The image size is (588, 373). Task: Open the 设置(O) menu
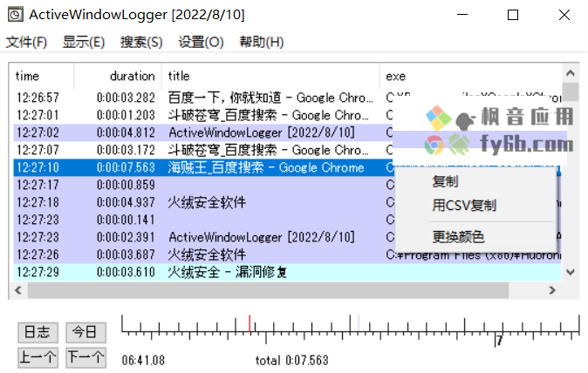201,42
